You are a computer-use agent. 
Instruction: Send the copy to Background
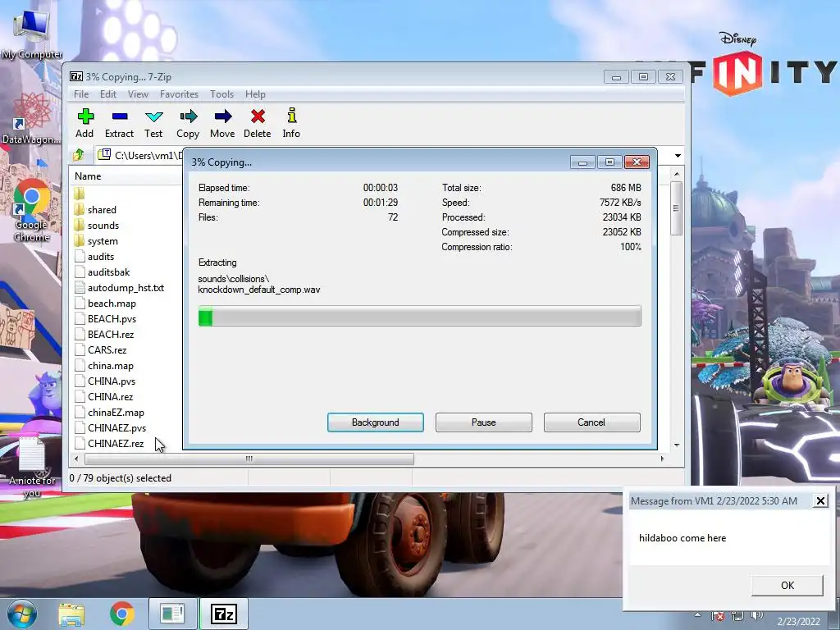coord(376,422)
